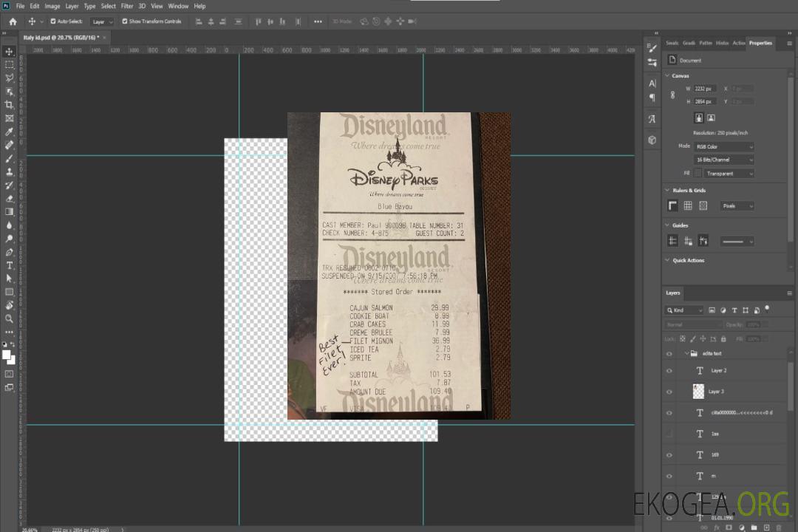Image resolution: width=798 pixels, height=532 pixels.
Task: Open the 3D panel cube icon
Action: pos(652,140)
